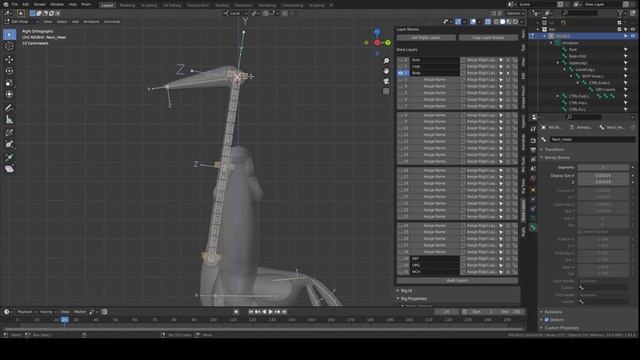Open the Render menu
The image size is (640, 360).
(40, 4)
